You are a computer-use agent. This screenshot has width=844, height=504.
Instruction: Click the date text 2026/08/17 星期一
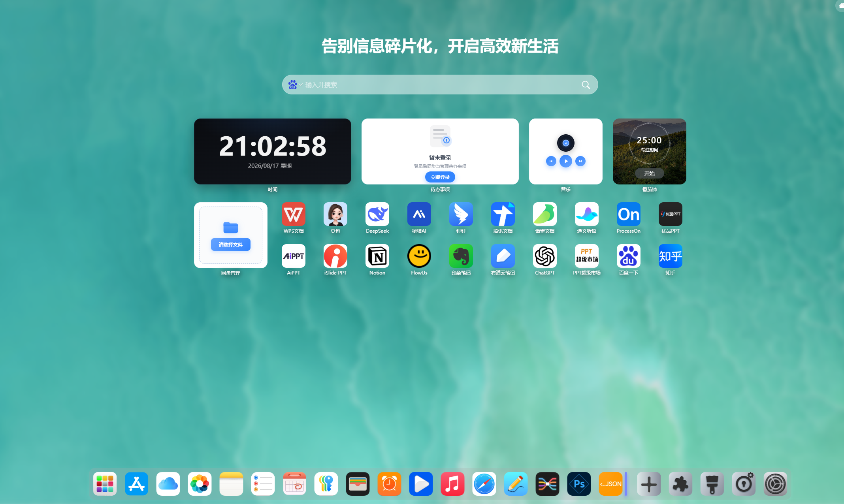tap(273, 166)
